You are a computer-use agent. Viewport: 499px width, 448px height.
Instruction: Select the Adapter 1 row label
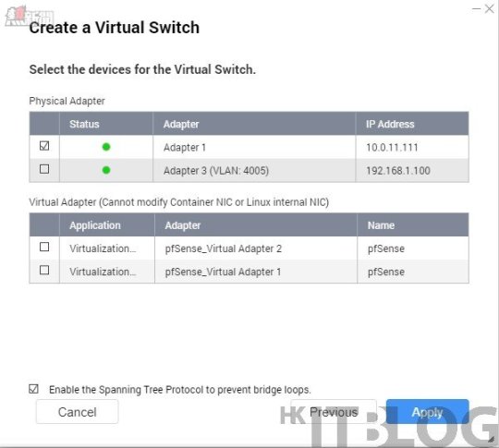pos(185,147)
